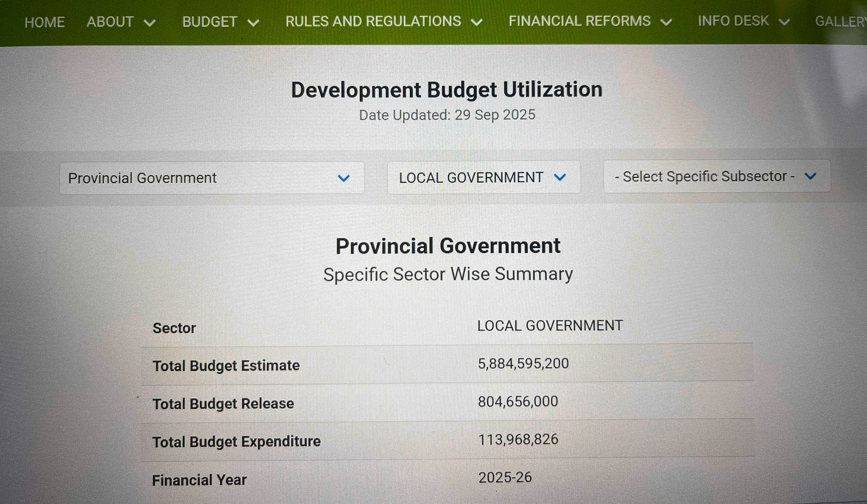Open the Provincial Government dropdown
The height and width of the screenshot is (504, 867).
point(211,178)
